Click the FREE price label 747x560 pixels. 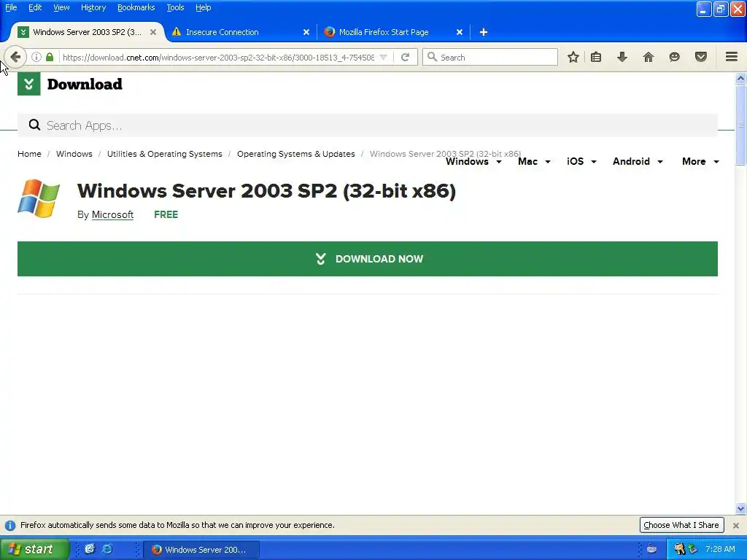(x=166, y=215)
